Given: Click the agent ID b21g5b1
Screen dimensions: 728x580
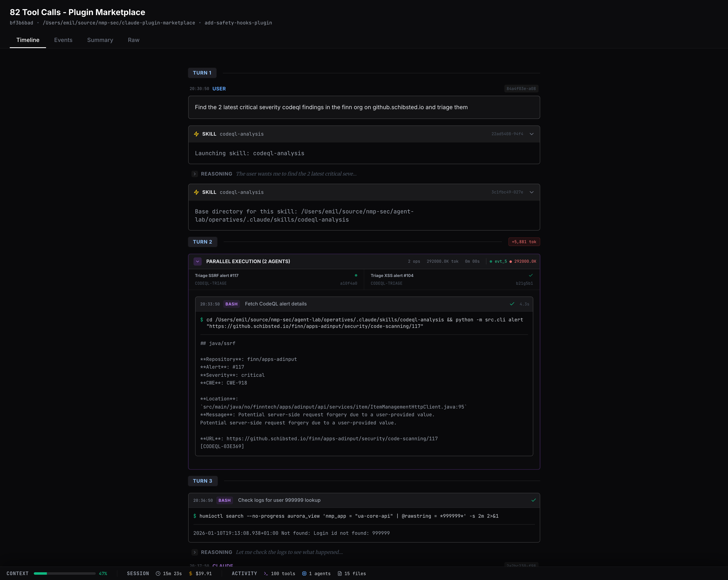Looking at the screenshot, I should [524, 283].
